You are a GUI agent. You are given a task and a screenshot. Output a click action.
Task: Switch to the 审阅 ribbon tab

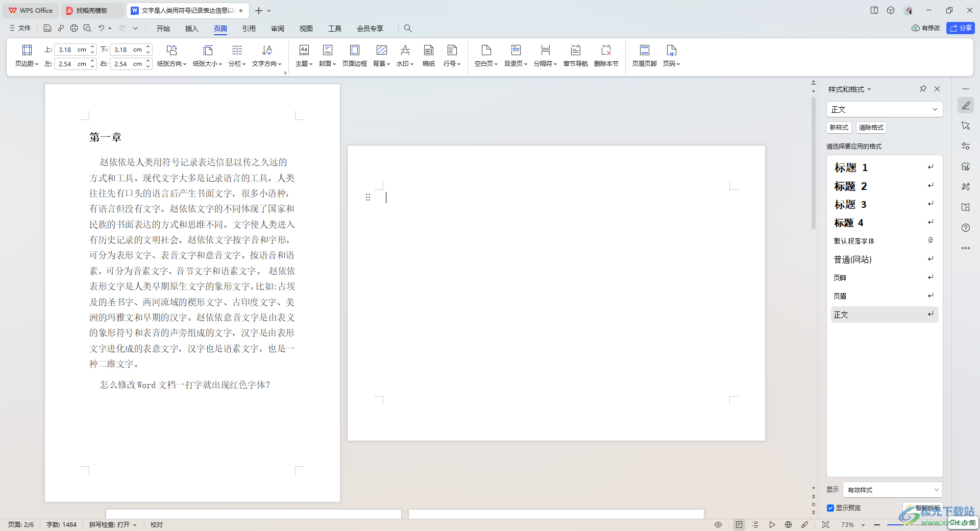coord(278,29)
